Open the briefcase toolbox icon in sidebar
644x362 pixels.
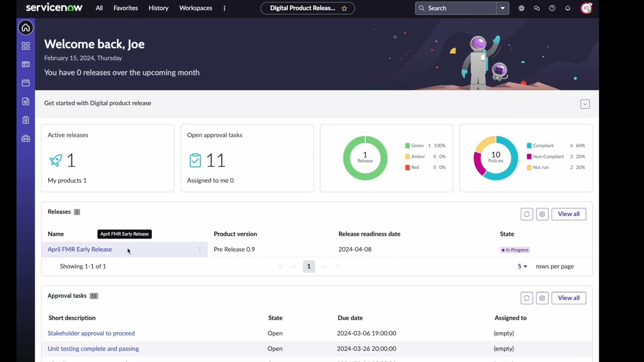click(26, 138)
